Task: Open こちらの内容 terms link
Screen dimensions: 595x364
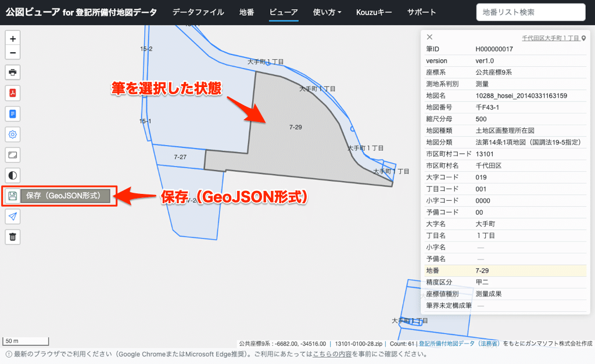Action: (332, 354)
